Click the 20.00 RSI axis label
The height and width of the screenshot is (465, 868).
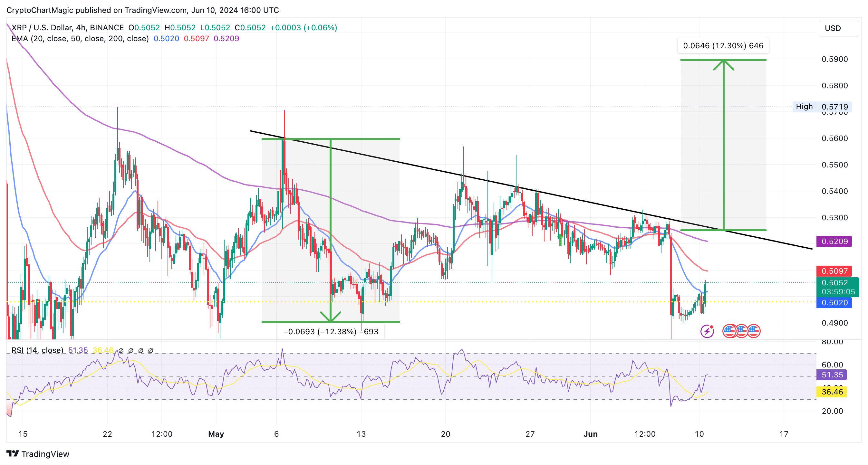point(832,411)
